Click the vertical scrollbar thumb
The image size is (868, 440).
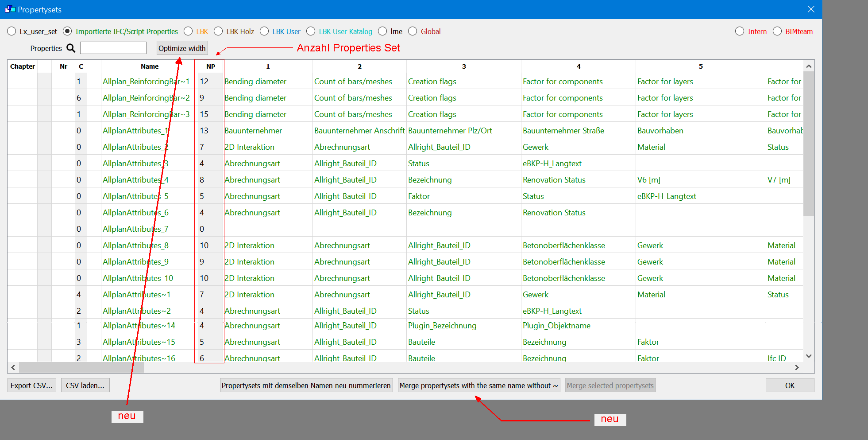809,144
